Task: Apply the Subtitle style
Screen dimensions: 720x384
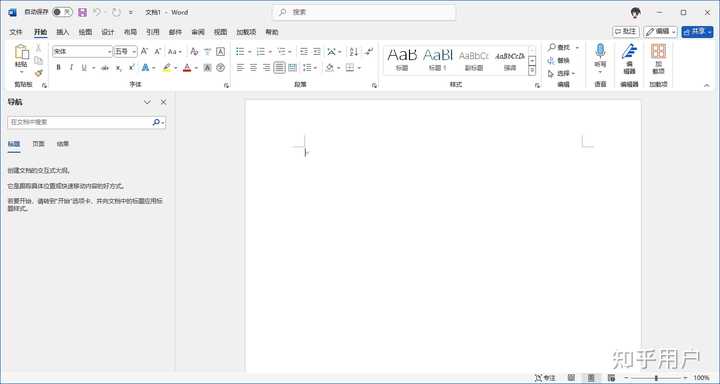Action: point(473,60)
